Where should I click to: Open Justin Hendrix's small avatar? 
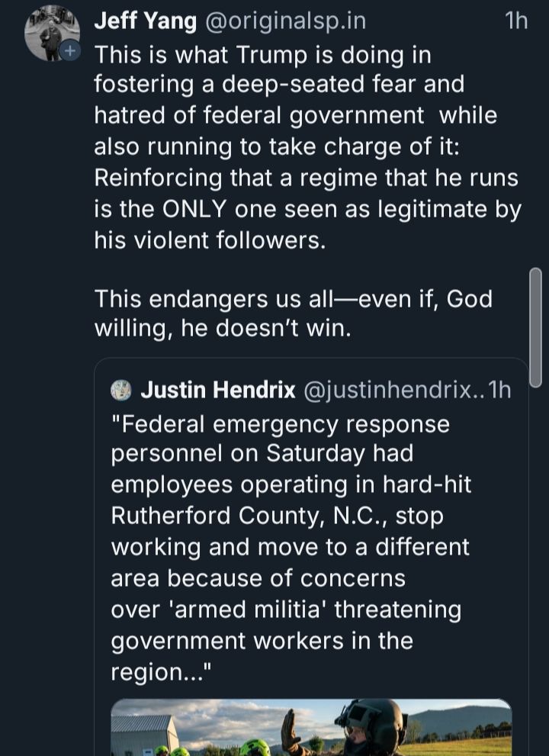pyautogui.click(x=121, y=390)
